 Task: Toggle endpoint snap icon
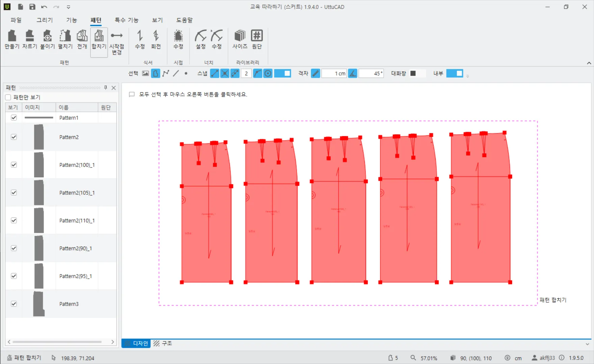(215, 73)
